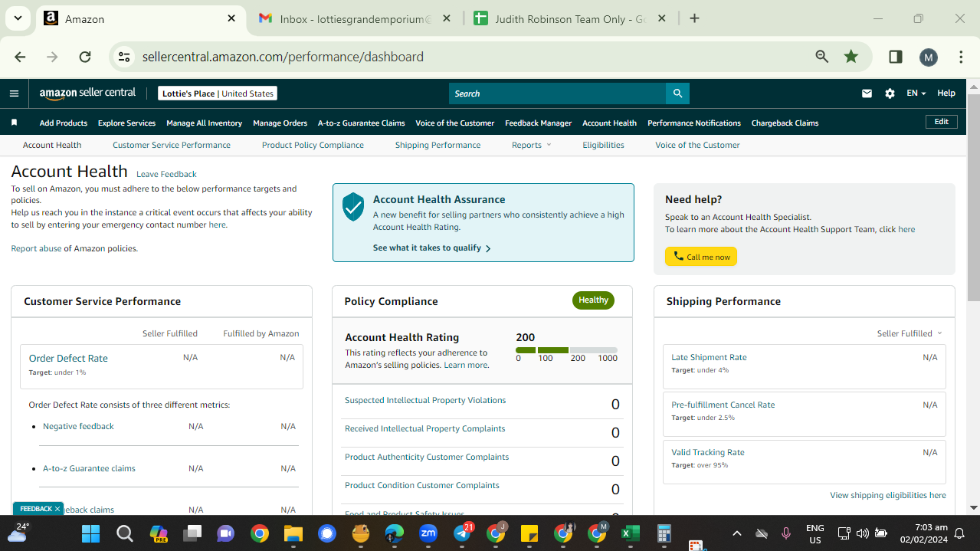Click View shipping eligibilities here link

click(888, 495)
